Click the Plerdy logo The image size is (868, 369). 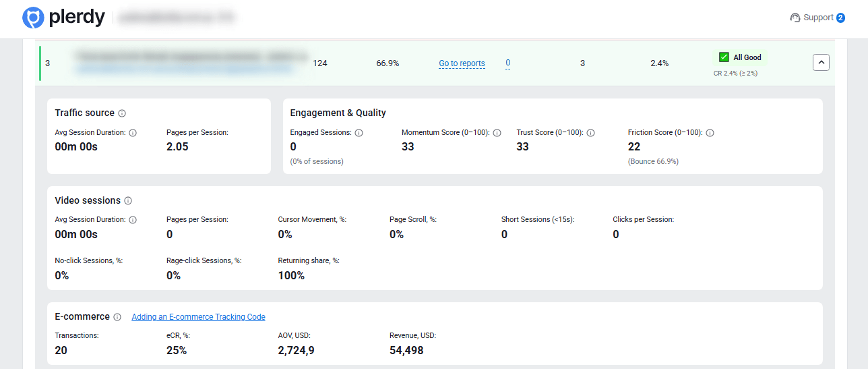coord(63,18)
